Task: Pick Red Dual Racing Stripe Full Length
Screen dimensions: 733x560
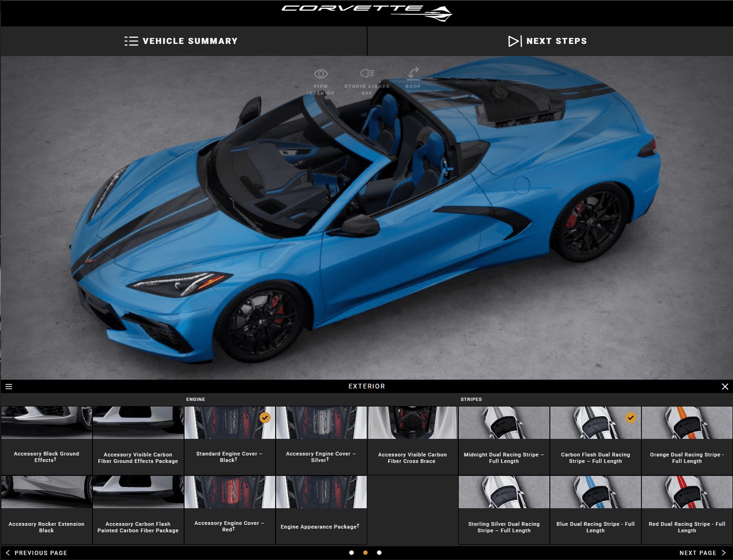Action: click(687, 510)
